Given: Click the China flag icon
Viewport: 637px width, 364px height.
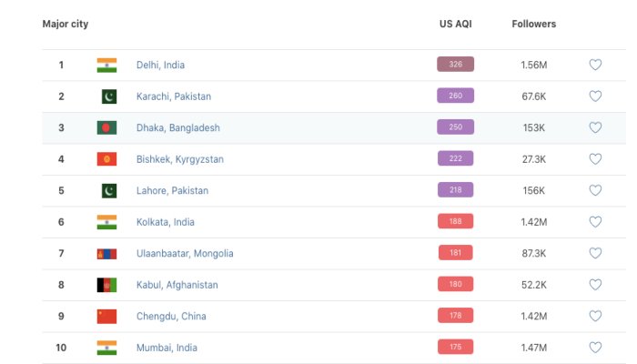Looking at the screenshot, I should tap(106, 317).
